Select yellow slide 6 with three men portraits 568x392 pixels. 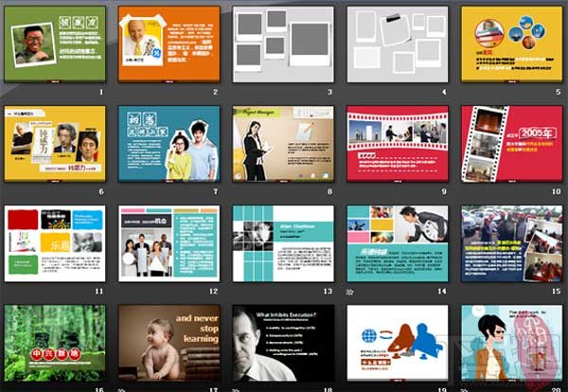click(x=55, y=144)
